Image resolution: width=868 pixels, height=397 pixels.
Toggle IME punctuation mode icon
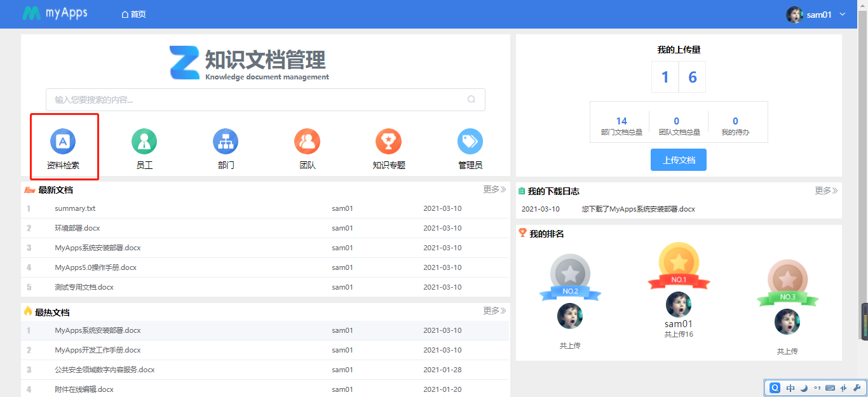tap(817, 387)
